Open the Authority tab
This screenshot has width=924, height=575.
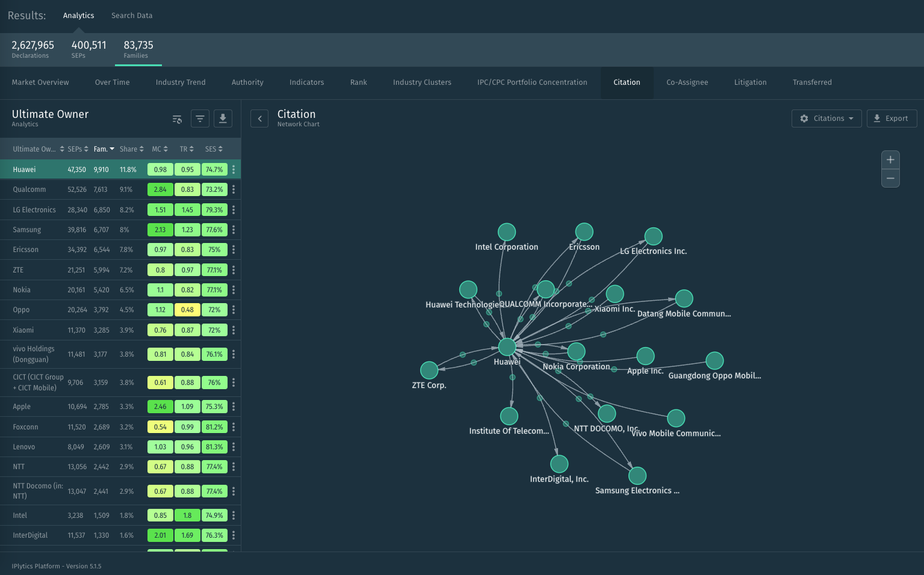pos(247,82)
